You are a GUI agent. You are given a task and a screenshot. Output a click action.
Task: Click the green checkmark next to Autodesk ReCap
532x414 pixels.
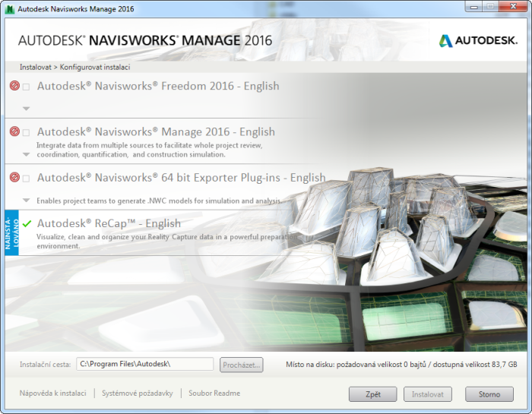[27, 223]
